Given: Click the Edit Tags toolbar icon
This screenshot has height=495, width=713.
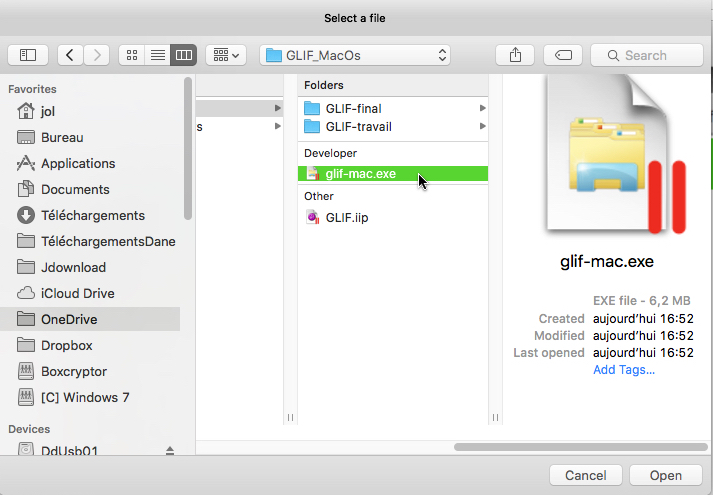Looking at the screenshot, I should point(563,55).
